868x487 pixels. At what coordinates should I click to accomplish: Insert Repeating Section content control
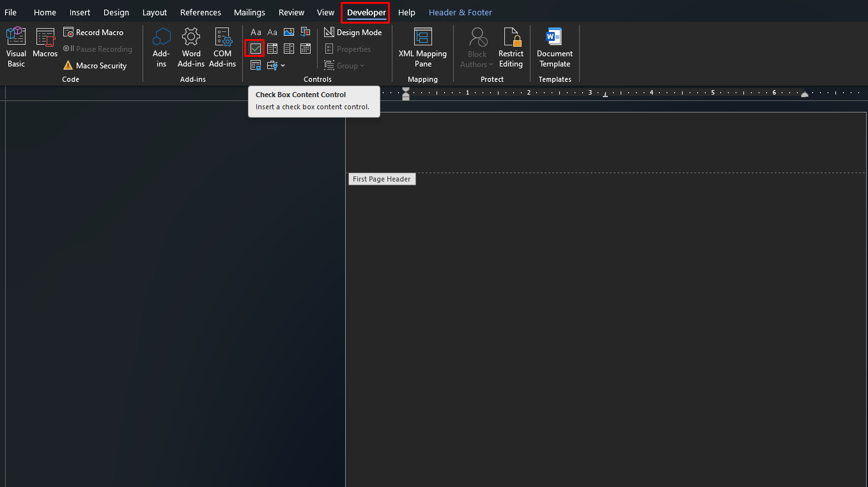(x=256, y=65)
